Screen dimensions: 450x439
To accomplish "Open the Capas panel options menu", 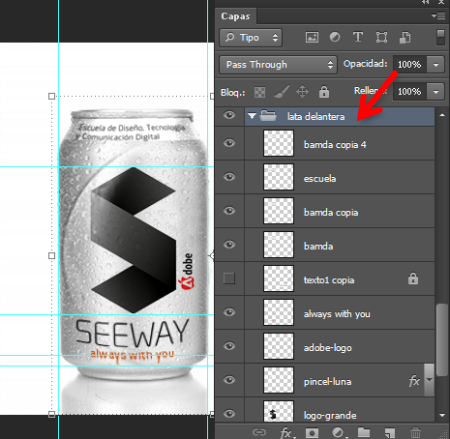I will coord(438,16).
